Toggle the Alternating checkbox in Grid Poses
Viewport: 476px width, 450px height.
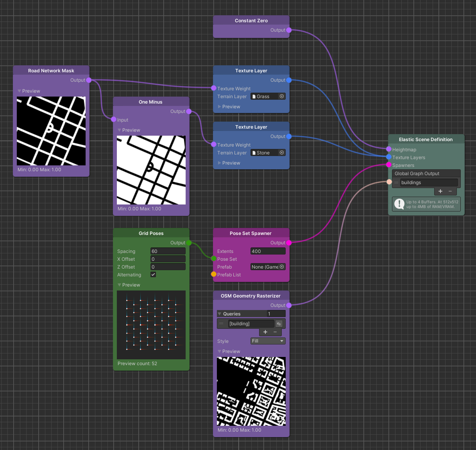tap(153, 274)
